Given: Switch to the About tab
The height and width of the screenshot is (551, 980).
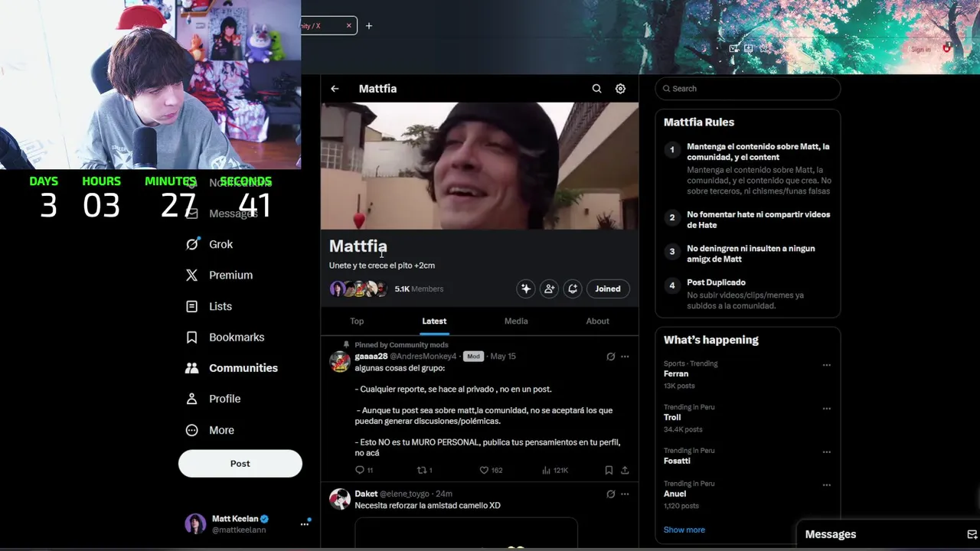Looking at the screenshot, I should pos(598,321).
